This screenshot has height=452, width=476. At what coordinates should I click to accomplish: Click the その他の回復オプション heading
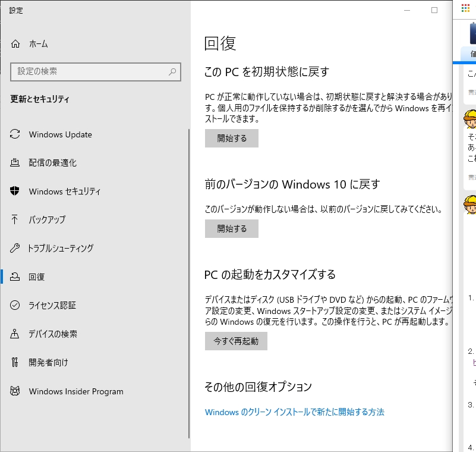click(x=258, y=387)
